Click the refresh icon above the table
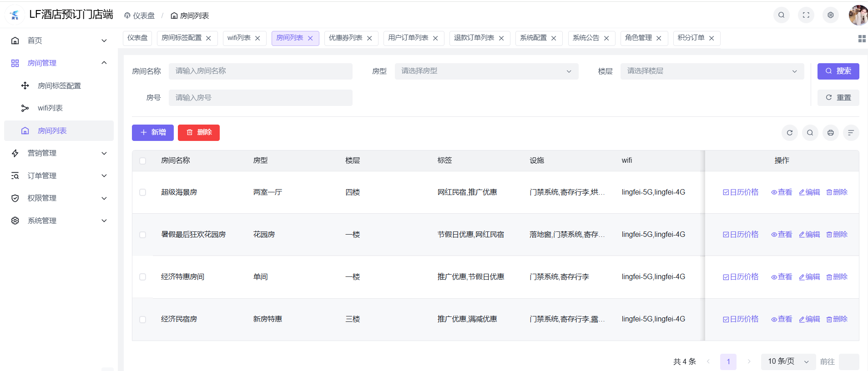The width and height of the screenshot is (868, 371). pyautogui.click(x=790, y=133)
